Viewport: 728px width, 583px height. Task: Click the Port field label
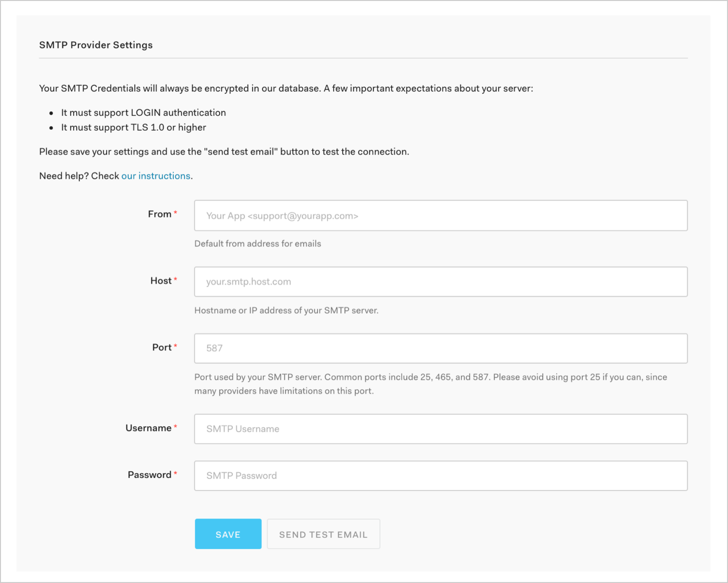[162, 347]
